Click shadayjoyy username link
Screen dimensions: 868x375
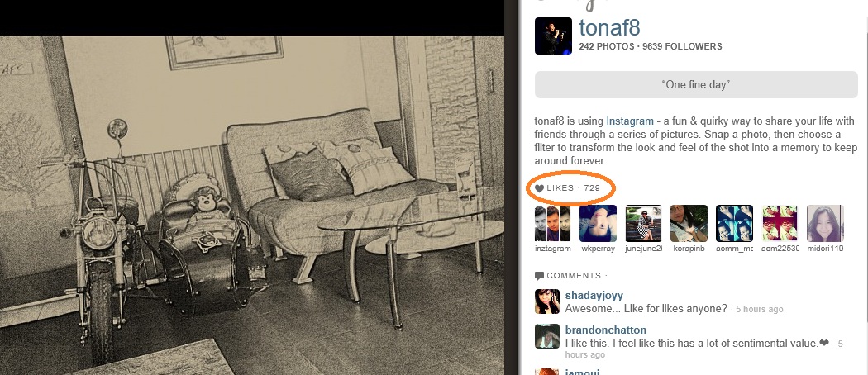click(594, 296)
